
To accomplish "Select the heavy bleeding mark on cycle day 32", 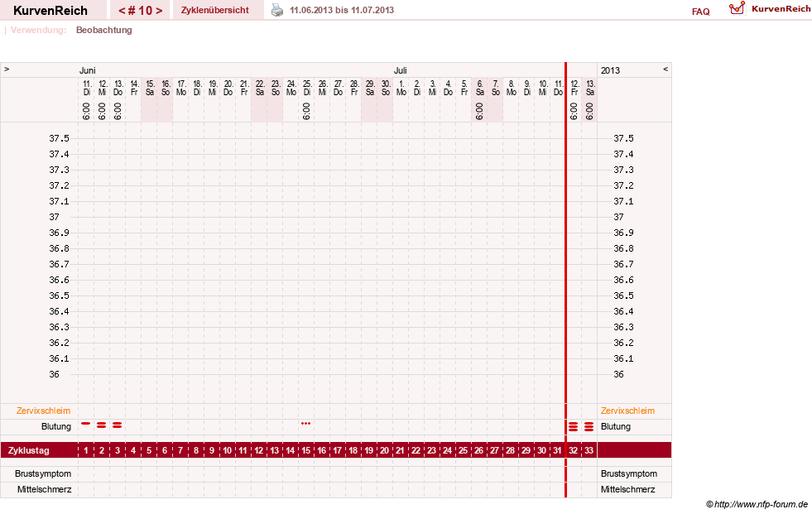I will tap(574, 426).
